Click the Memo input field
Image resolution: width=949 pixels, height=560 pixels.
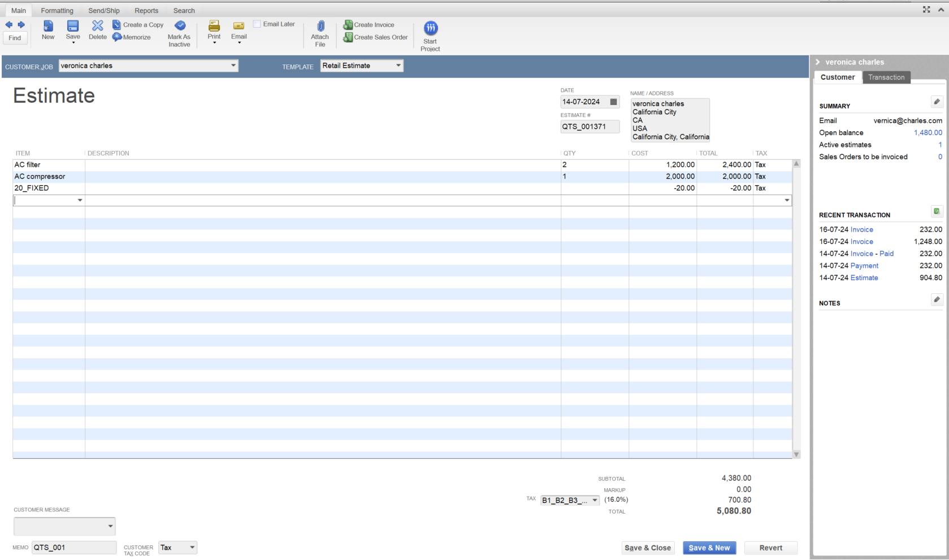coord(74,548)
